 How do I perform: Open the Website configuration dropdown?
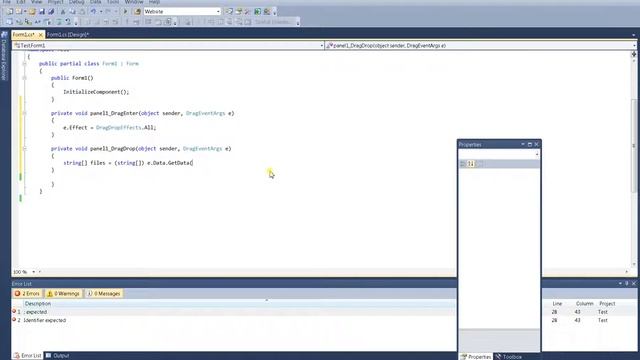(218, 11)
